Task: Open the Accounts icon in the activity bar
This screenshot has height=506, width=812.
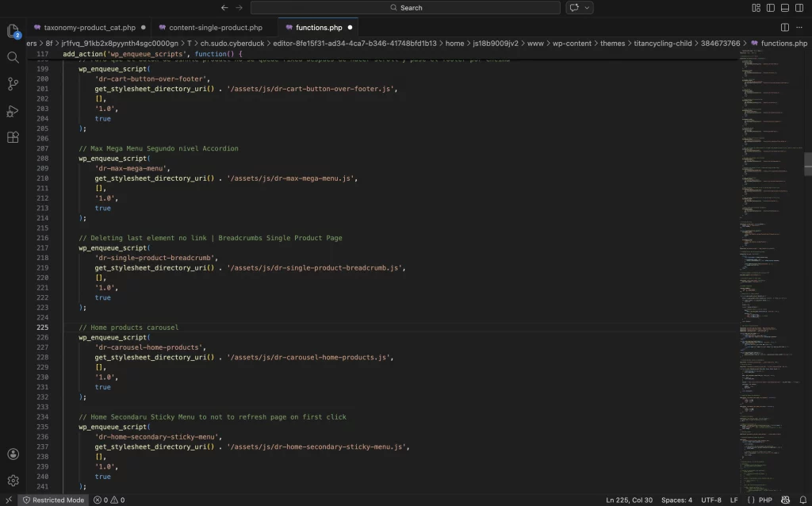Action: 12,454
